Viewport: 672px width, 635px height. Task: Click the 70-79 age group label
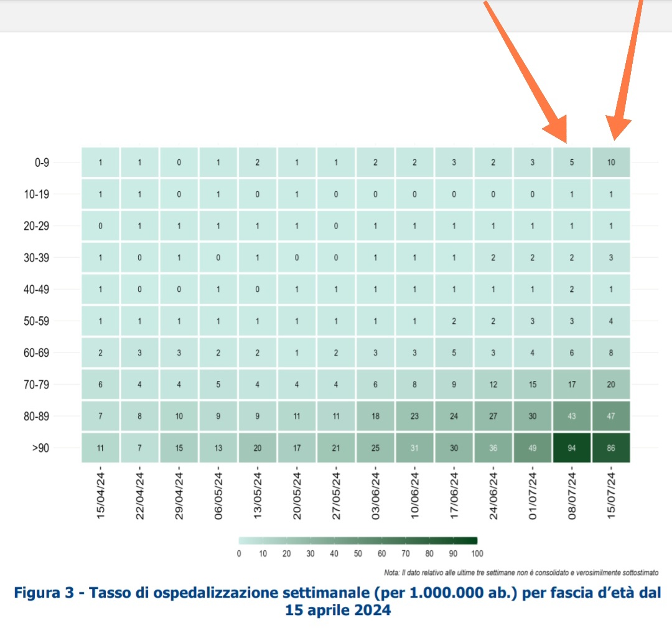[37, 385]
